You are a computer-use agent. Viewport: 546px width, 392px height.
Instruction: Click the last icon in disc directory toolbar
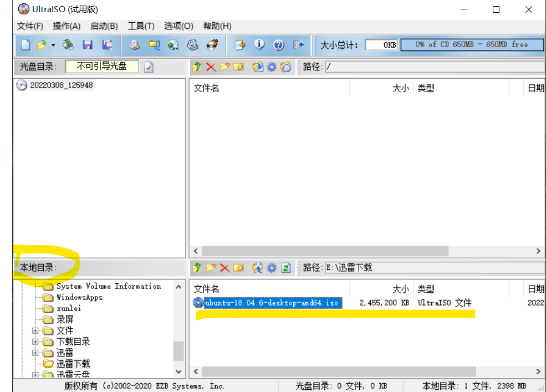tap(285, 67)
